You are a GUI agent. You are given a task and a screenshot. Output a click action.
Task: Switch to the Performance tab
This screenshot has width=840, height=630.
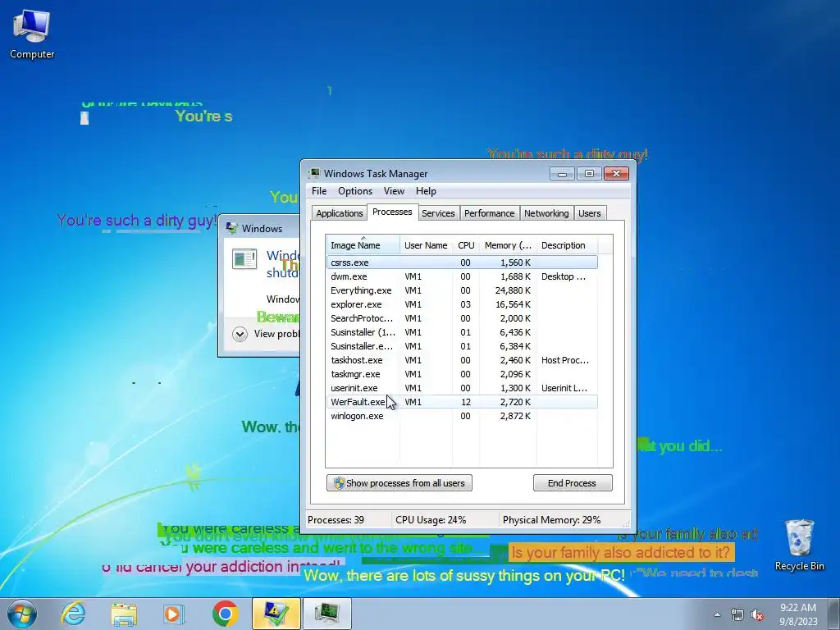point(489,213)
